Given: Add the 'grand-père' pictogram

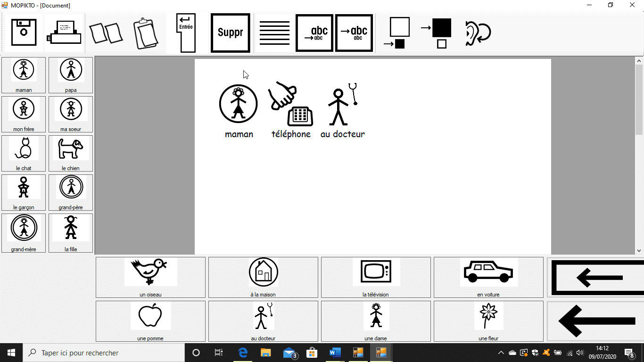Looking at the screenshot, I should click(71, 192).
